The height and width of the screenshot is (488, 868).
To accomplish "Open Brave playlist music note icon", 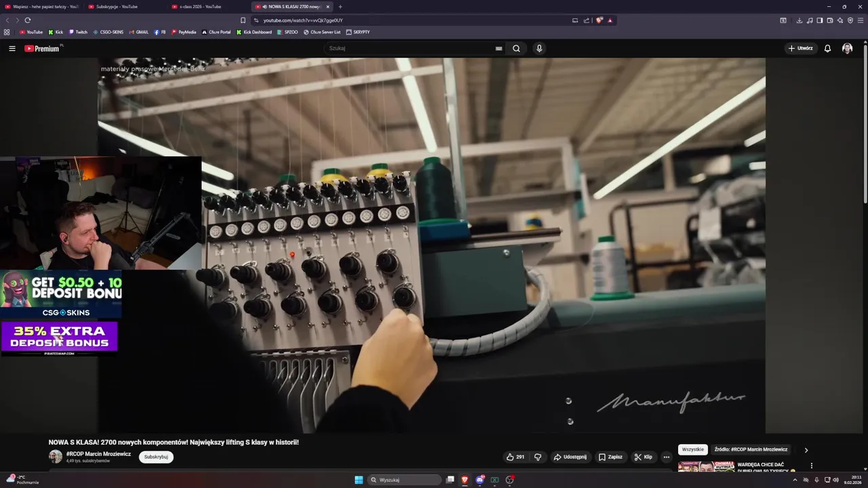I will [x=810, y=20].
